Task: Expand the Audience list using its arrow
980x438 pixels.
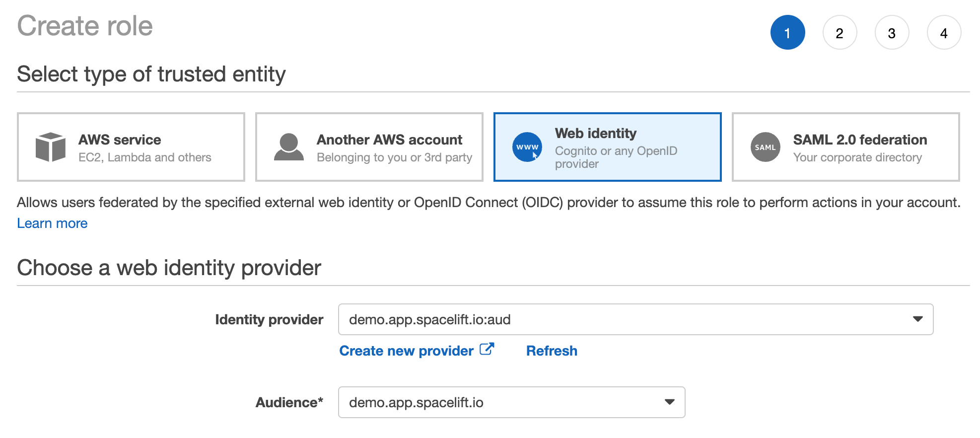Action: (x=669, y=402)
